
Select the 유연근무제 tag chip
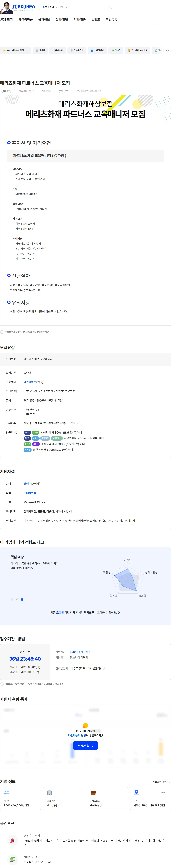click(x=77, y=51)
